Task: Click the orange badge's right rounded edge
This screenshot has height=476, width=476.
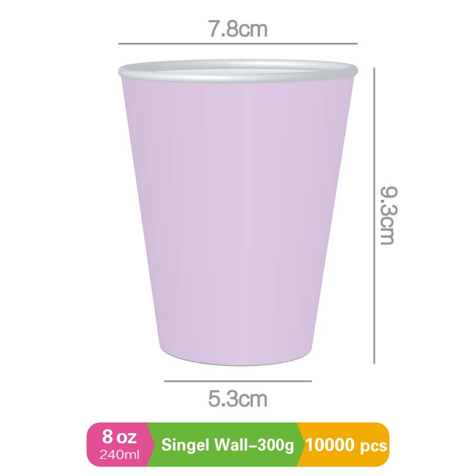Action: coord(387,445)
